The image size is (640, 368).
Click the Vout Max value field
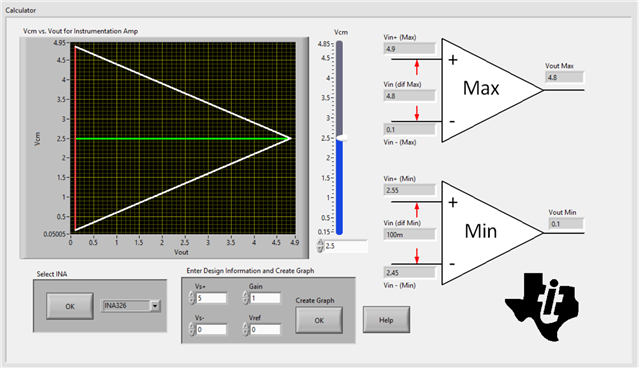tap(564, 78)
